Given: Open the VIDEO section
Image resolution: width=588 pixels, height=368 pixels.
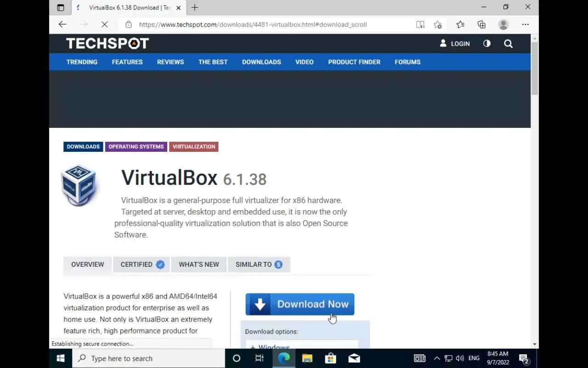Looking at the screenshot, I should (305, 62).
